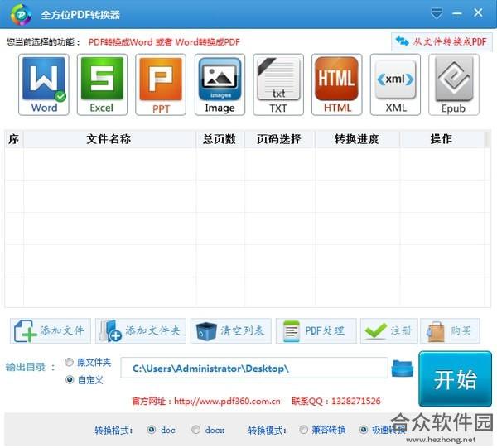Viewport: 497px width, 448px height.
Task: Open the PDF处理 processing tool
Action: point(316,331)
